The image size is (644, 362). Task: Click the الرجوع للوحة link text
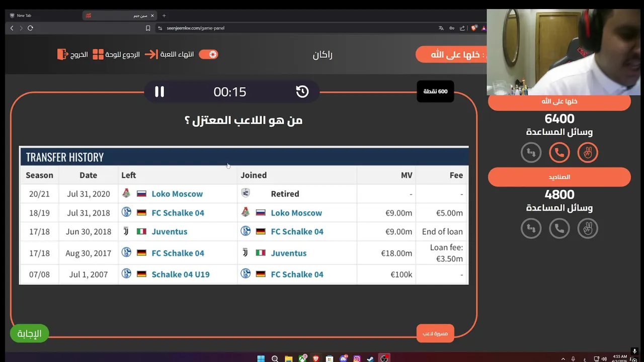pyautogui.click(x=123, y=54)
